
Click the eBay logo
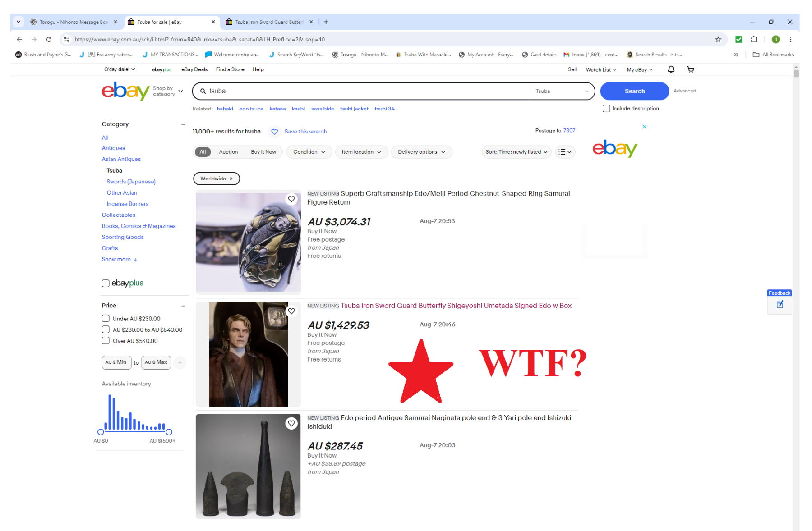tap(125, 91)
